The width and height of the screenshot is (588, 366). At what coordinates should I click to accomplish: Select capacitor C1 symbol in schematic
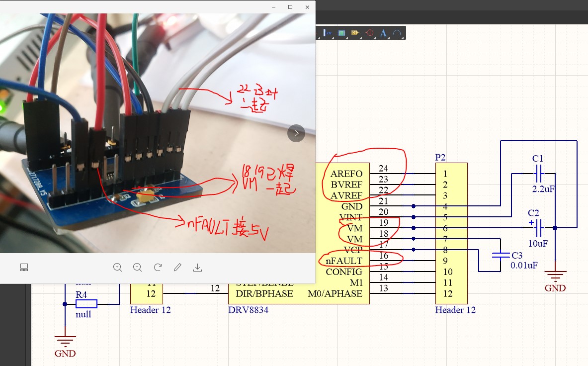539,174
